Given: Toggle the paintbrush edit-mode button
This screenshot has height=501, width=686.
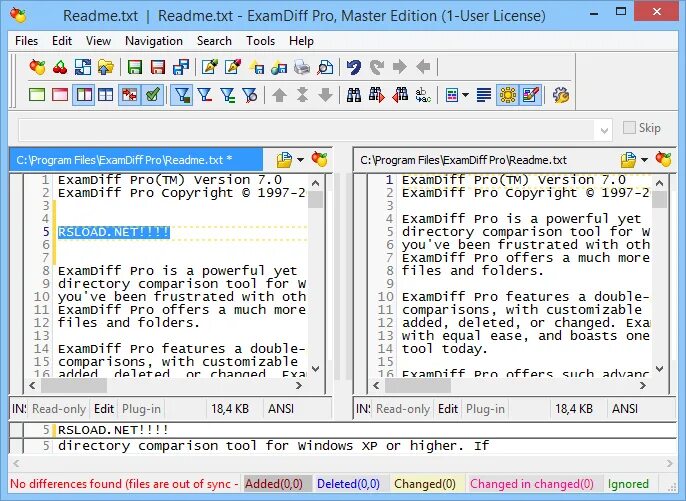Looking at the screenshot, I should point(531,95).
